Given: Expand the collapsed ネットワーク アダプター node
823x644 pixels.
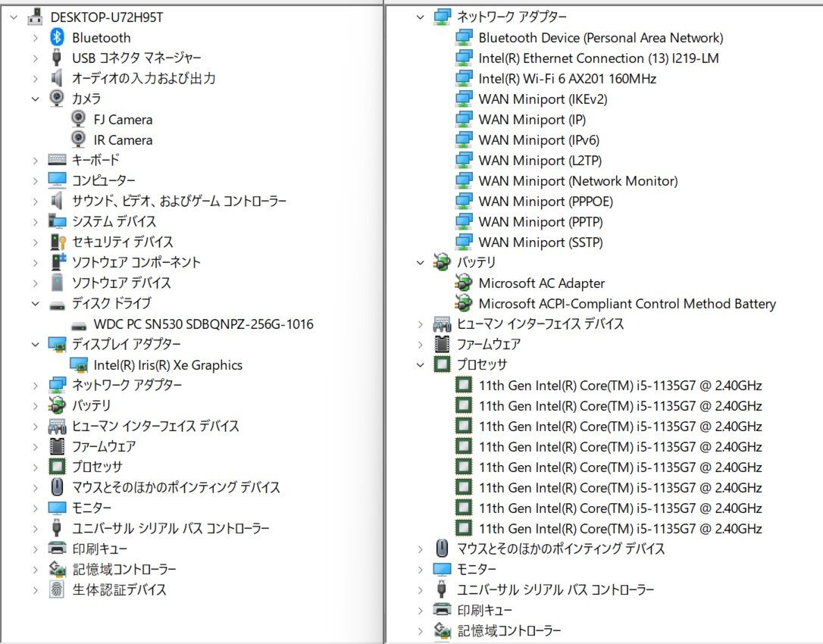Looking at the screenshot, I should click(x=35, y=385).
